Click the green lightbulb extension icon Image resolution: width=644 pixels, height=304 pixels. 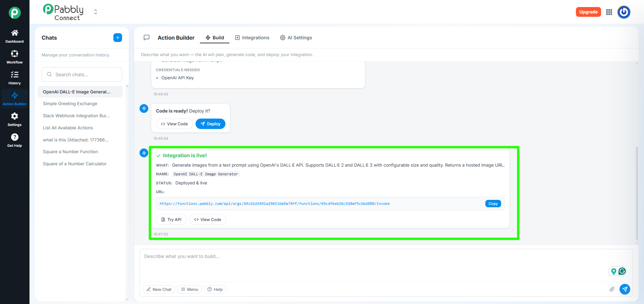click(x=614, y=271)
